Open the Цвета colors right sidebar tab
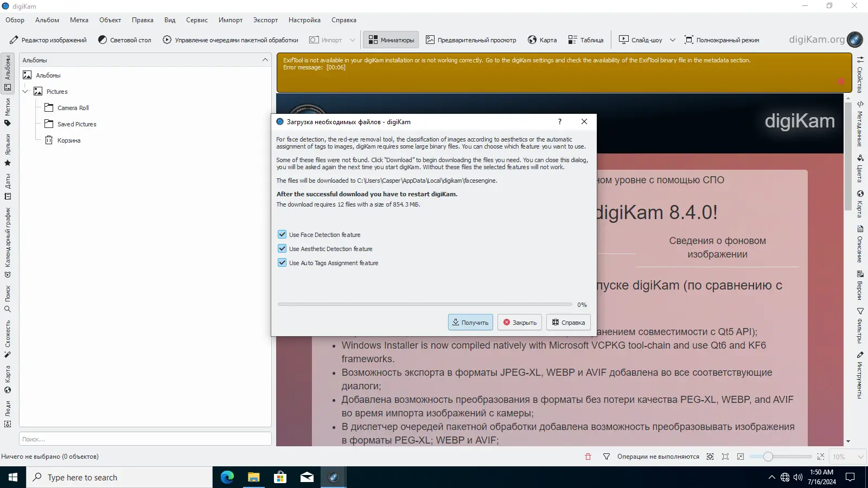Screen dimensions: 868x488 pyautogui.click(x=860, y=169)
